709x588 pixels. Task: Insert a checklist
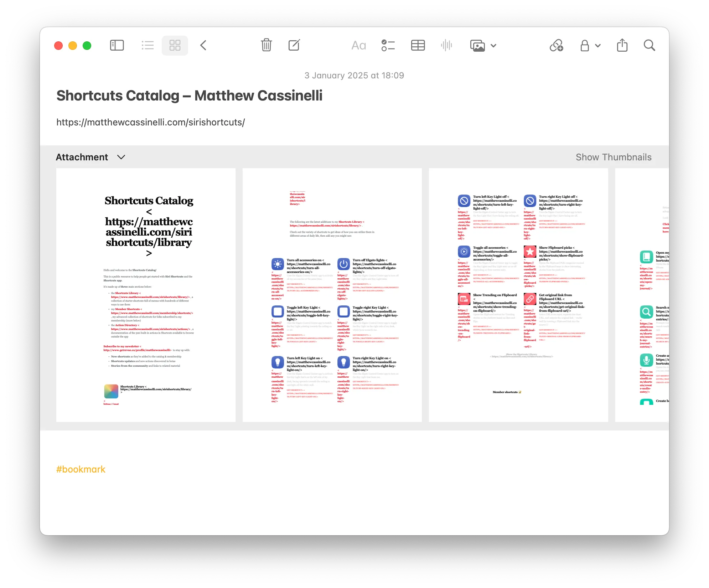click(x=388, y=46)
